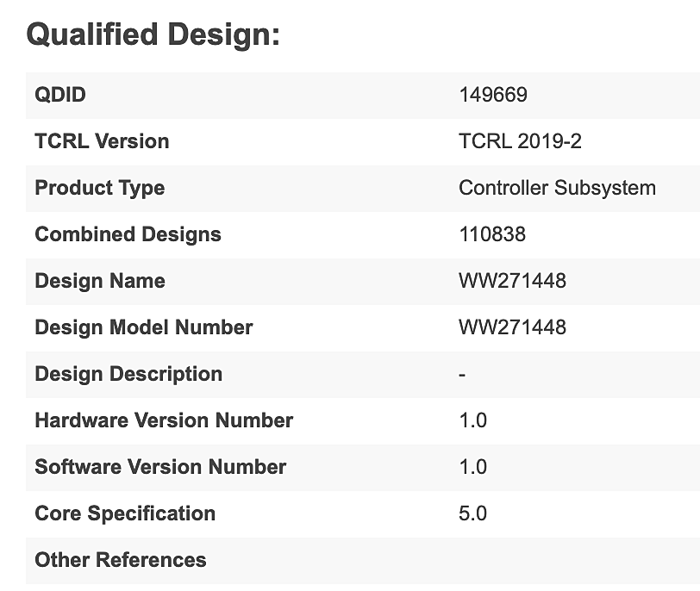Click the Core Specification value 5.0
This screenshot has height=591, width=700.
pyautogui.click(x=472, y=513)
